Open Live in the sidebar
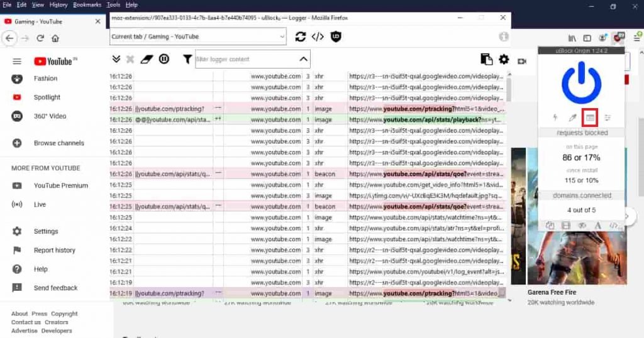Screen dimensions: 644x338 (40, 204)
